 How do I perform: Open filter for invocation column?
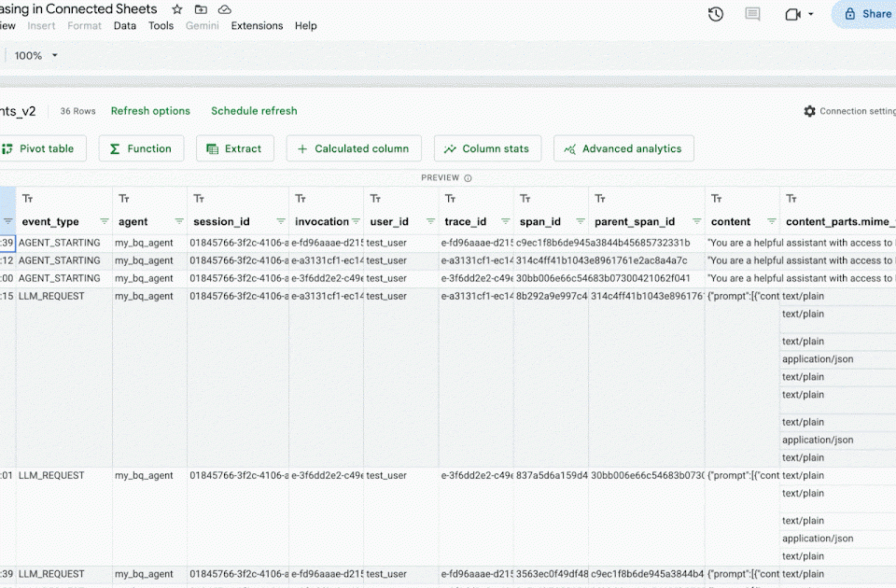click(x=356, y=221)
